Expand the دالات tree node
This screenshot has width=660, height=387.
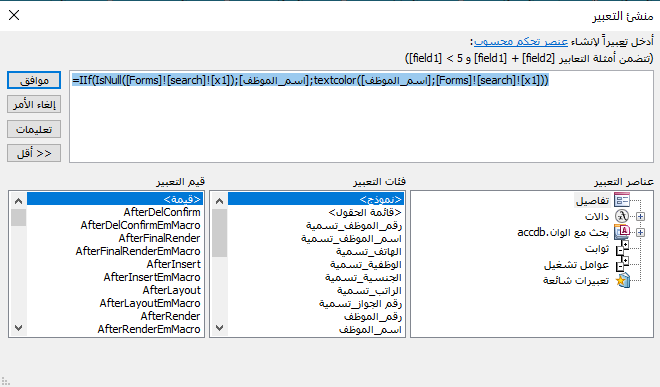coord(640,216)
